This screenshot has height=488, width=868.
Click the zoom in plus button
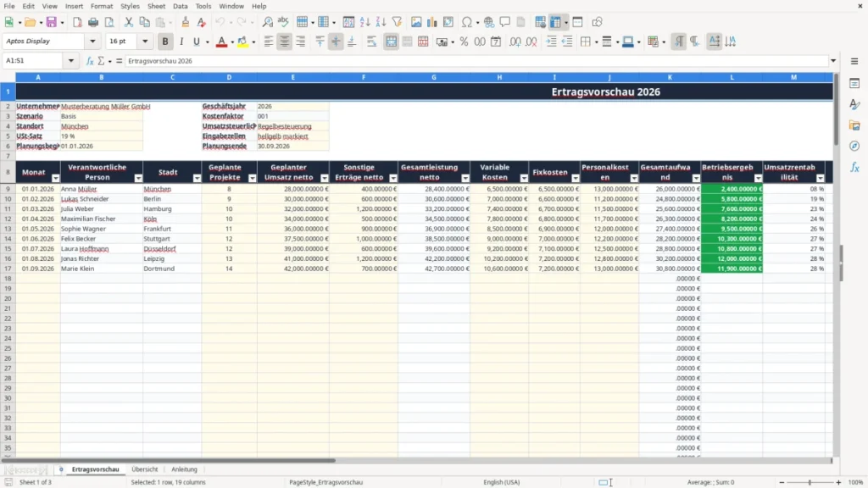[x=838, y=482]
